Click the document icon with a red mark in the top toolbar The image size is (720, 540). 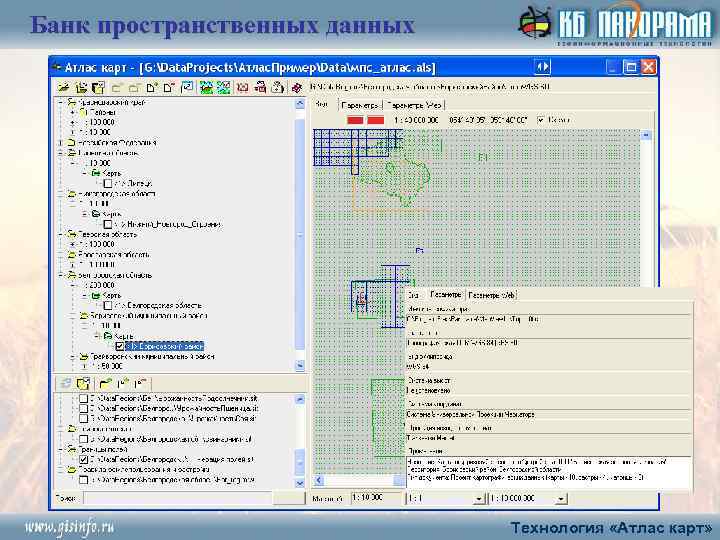[169, 87]
